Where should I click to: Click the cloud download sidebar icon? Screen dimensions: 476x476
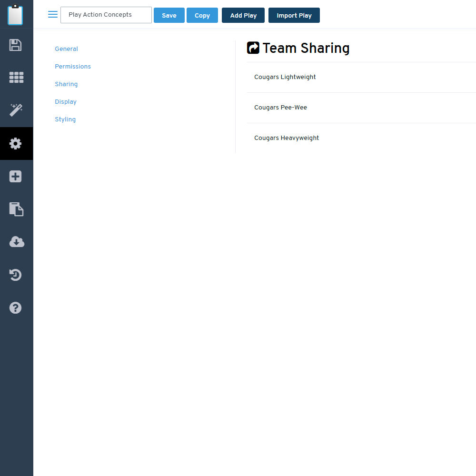point(17,242)
